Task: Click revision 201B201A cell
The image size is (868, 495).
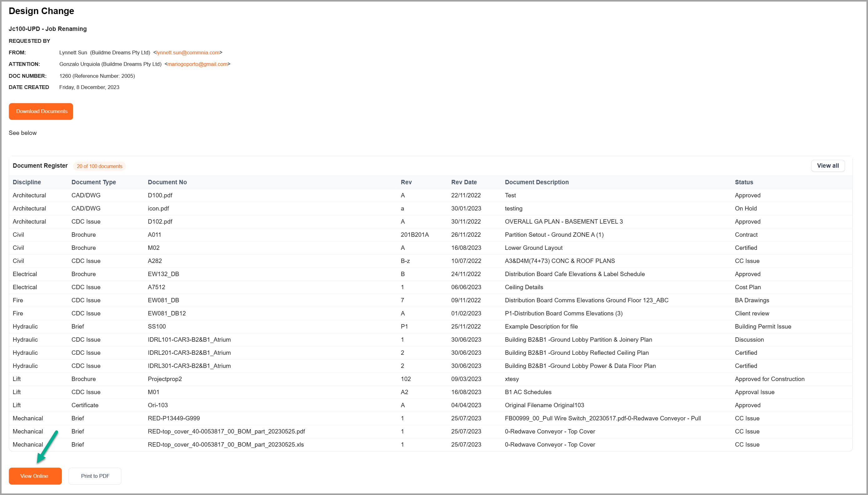Action: (414, 235)
